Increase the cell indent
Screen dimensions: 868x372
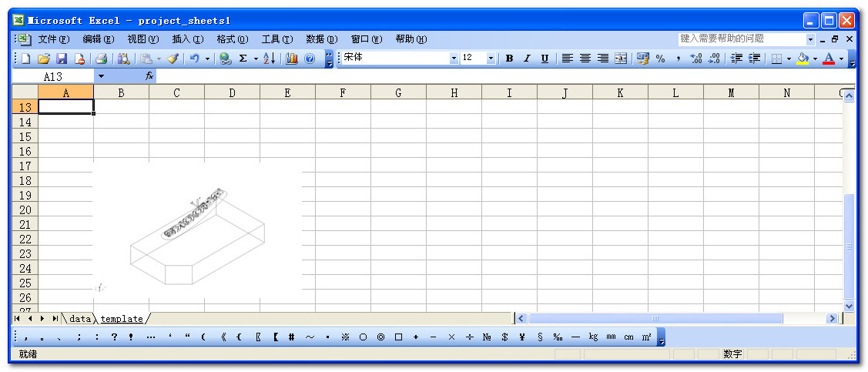[754, 59]
